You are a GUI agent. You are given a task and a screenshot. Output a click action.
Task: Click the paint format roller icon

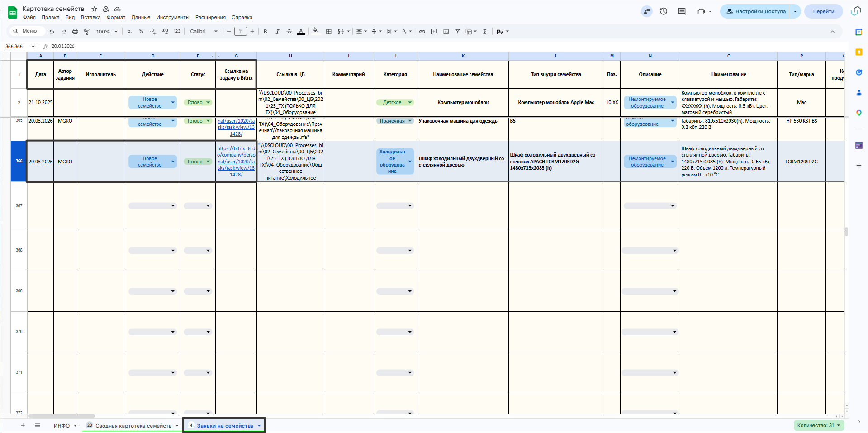tap(87, 32)
